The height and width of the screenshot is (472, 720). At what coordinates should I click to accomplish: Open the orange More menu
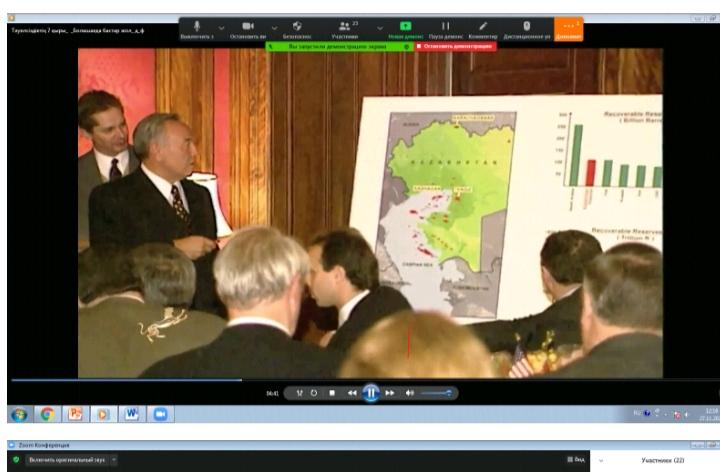coord(568,29)
